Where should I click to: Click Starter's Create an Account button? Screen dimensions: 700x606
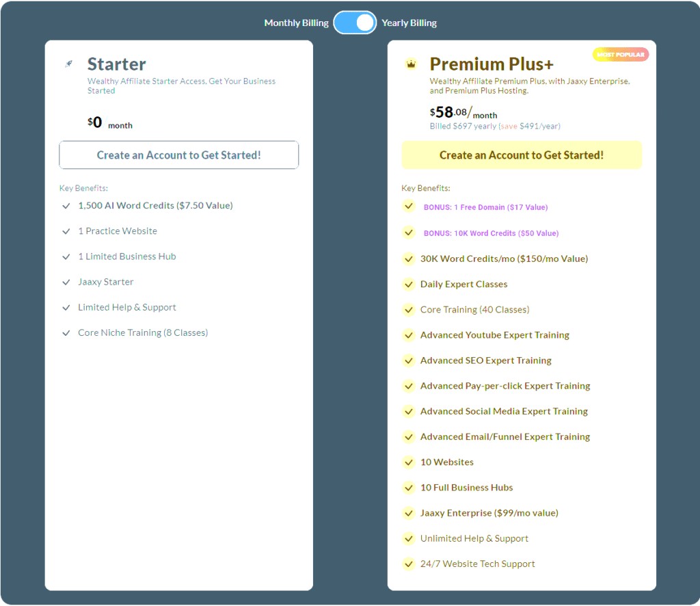click(178, 155)
